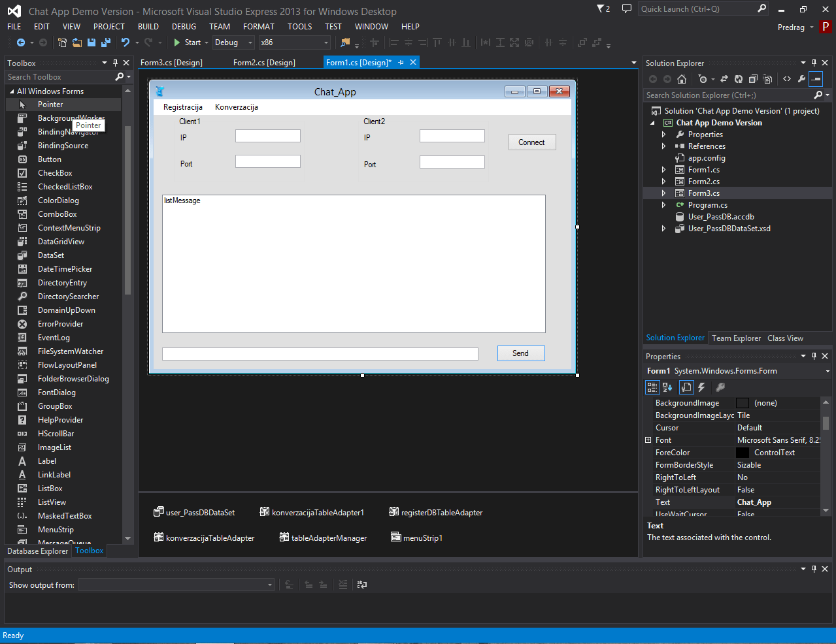
Task: Click the Save floppy disk icon
Action: (92, 42)
